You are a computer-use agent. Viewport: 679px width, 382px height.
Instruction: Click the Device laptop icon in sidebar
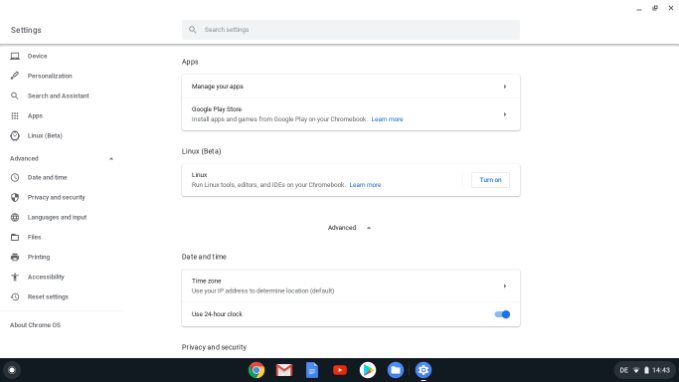pyautogui.click(x=15, y=56)
